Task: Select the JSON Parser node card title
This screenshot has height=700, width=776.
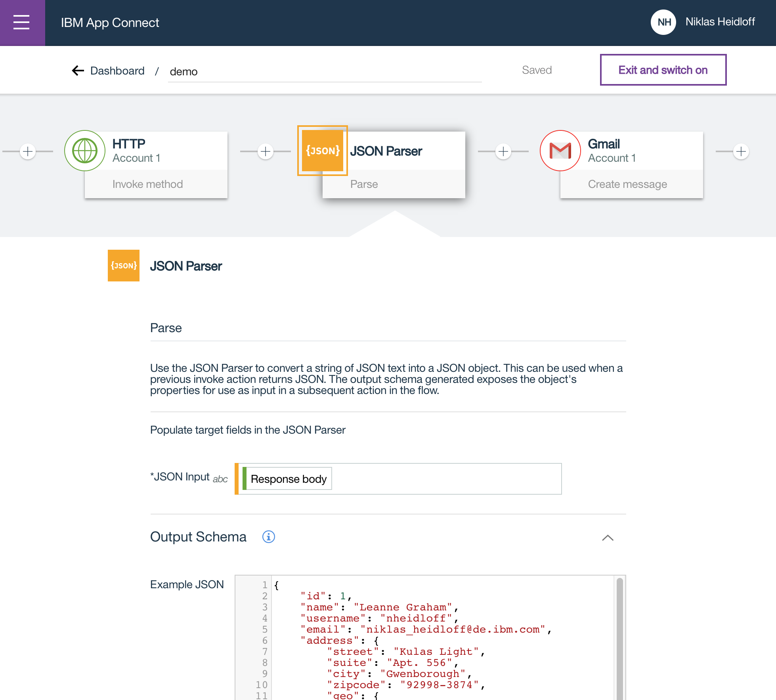Action: 386,151
